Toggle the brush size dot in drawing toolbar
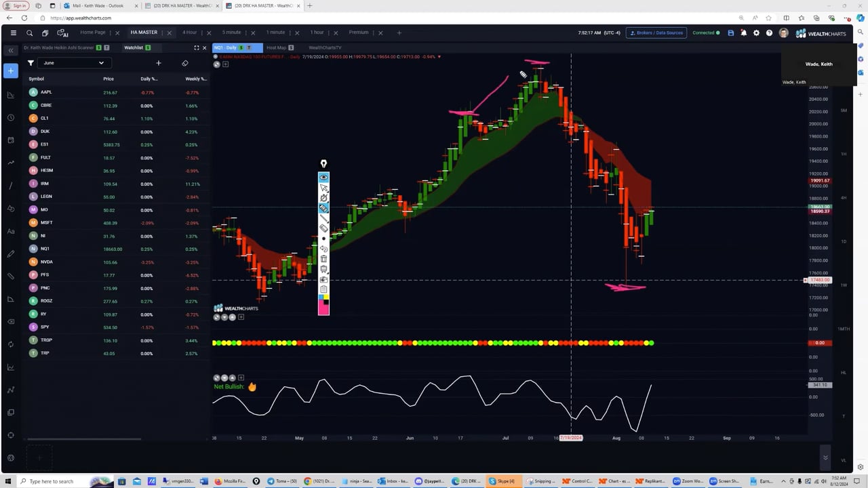The width and height of the screenshot is (868, 488). [x=323, y=239]
